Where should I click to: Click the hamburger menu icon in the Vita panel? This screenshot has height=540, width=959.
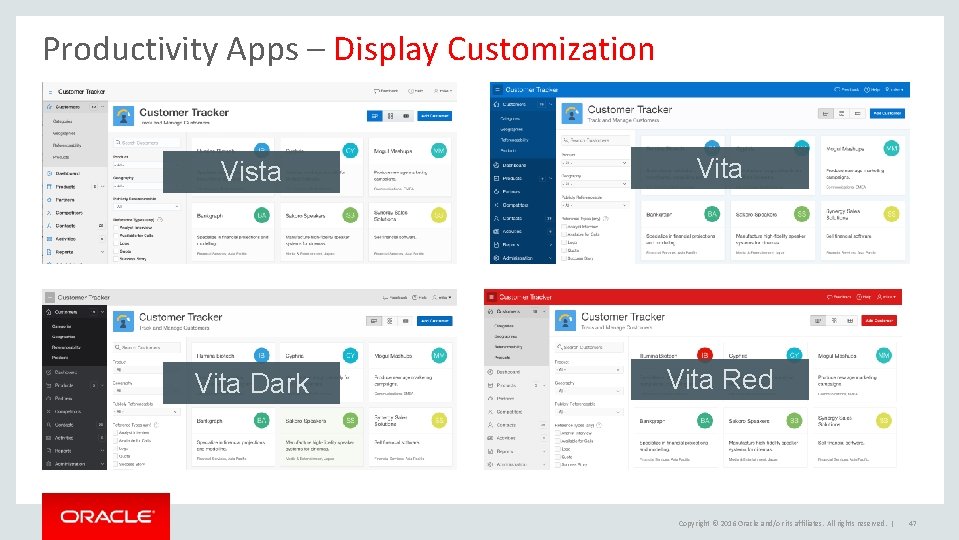497,89
